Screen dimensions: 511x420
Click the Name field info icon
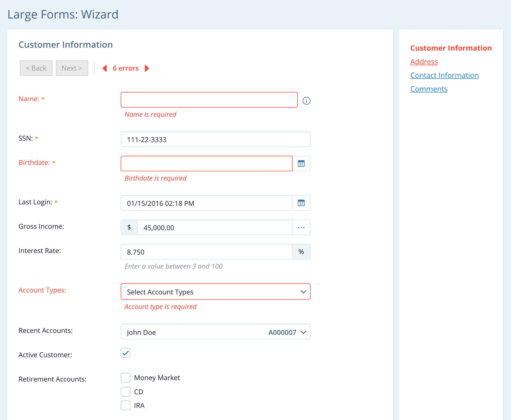click(306, 100)
